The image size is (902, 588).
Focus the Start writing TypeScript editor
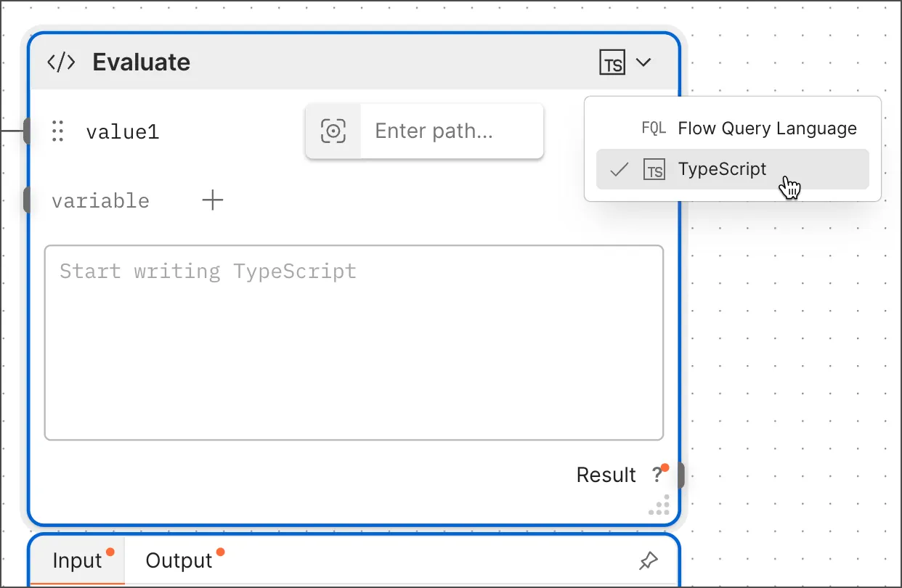pos(354,343)
